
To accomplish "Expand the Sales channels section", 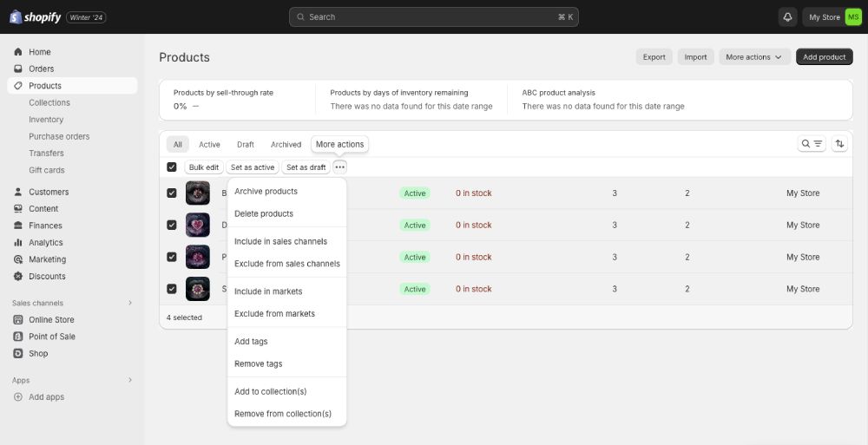I will [130, 303].
